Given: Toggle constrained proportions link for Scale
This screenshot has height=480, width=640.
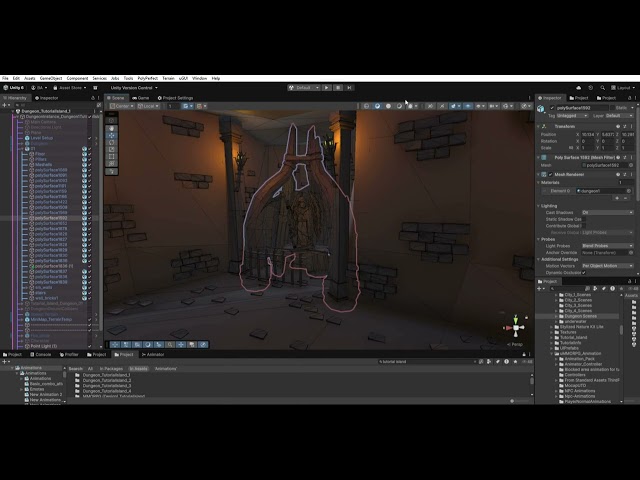Looking at the screenshot, I should 571,148.
